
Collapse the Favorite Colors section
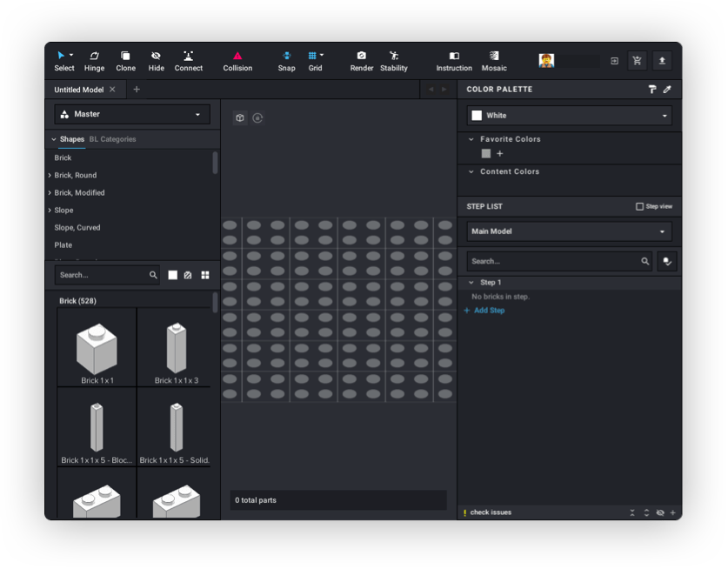[x=471, y=139]
